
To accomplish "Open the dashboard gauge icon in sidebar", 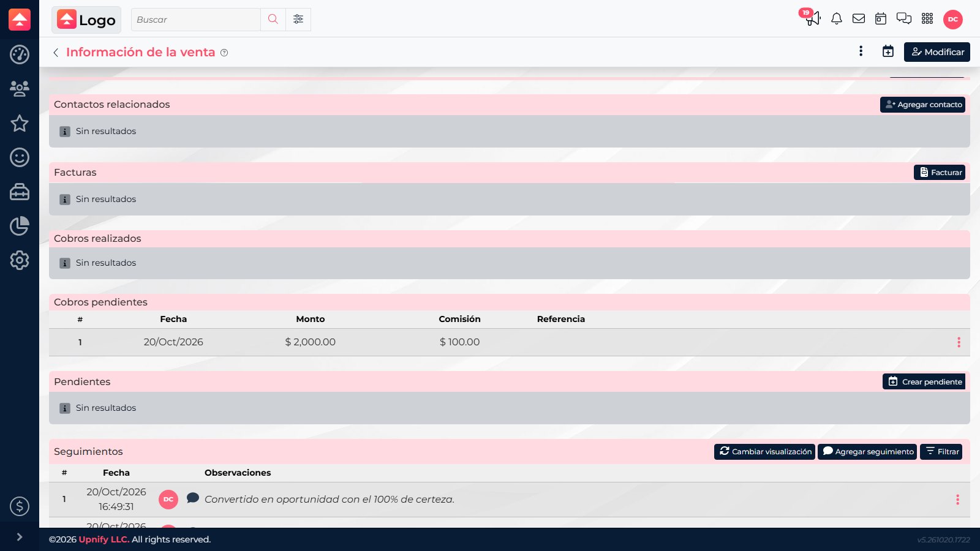I will 20,54.
